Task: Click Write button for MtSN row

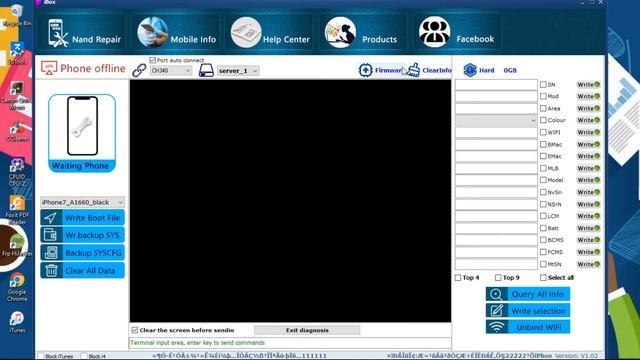Action: pyautogui.click(x=588, y=264)
